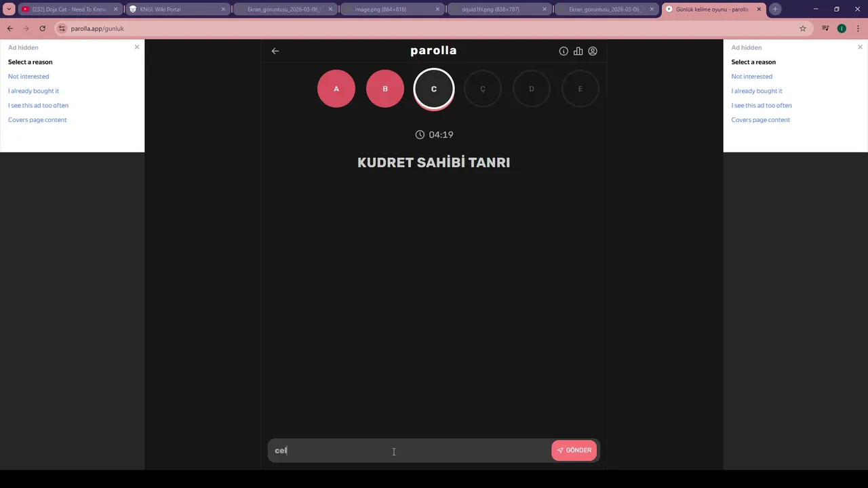Viewport: 868px width, 488px height.
Task: Open a new browser tab
Action: pos(775,9)
